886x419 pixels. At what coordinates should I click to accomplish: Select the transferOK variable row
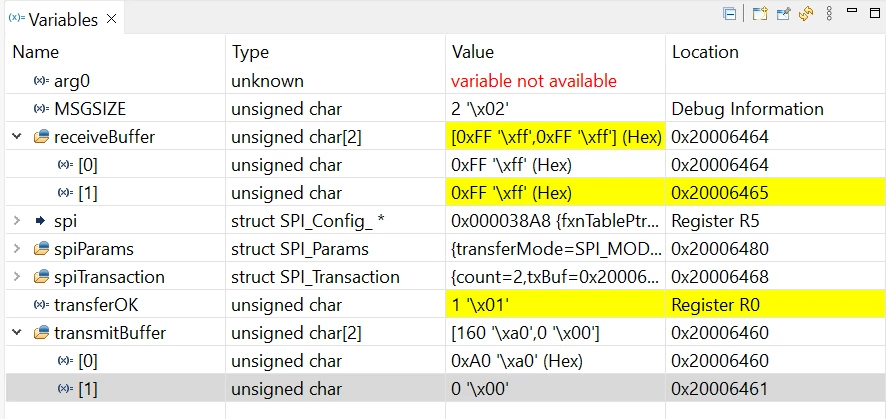(x=445, y=305)
